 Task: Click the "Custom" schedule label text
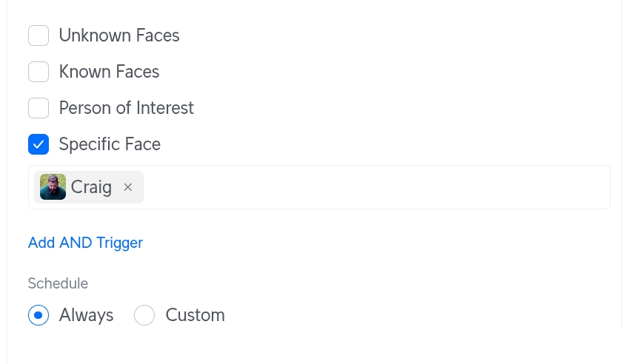pos(195,315)
